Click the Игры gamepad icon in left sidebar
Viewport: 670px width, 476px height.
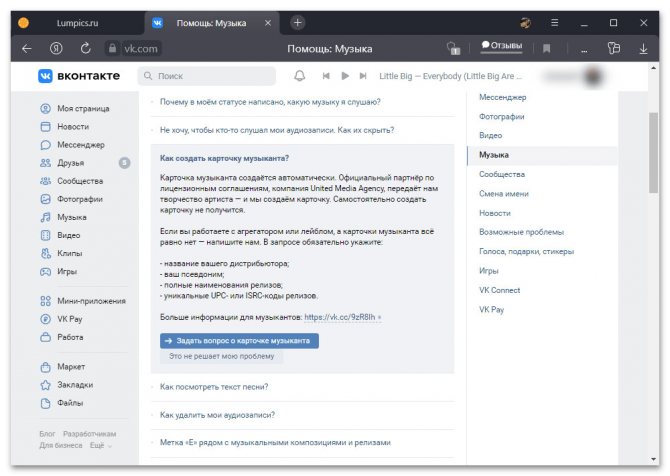pos(45,271)
